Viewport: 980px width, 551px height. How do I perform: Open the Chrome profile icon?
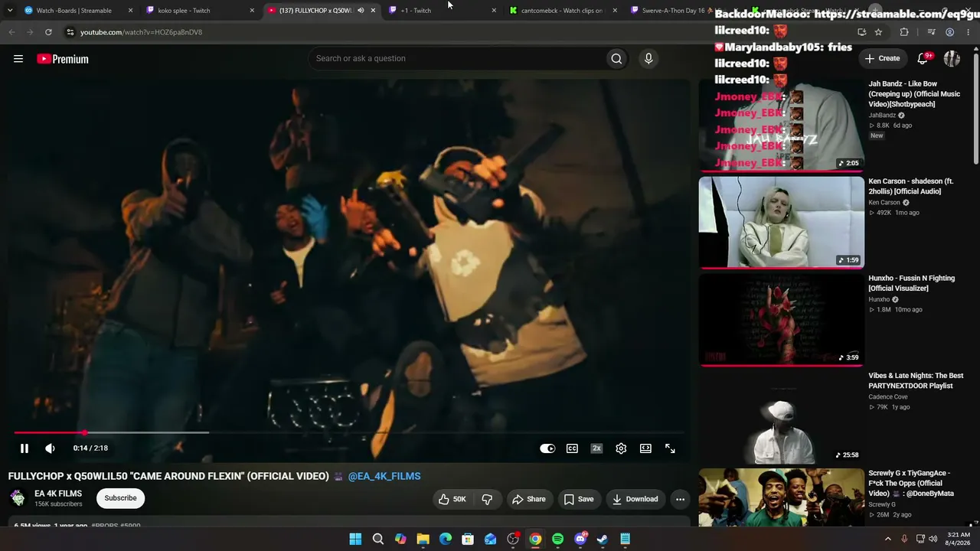[x=950, y=32]
